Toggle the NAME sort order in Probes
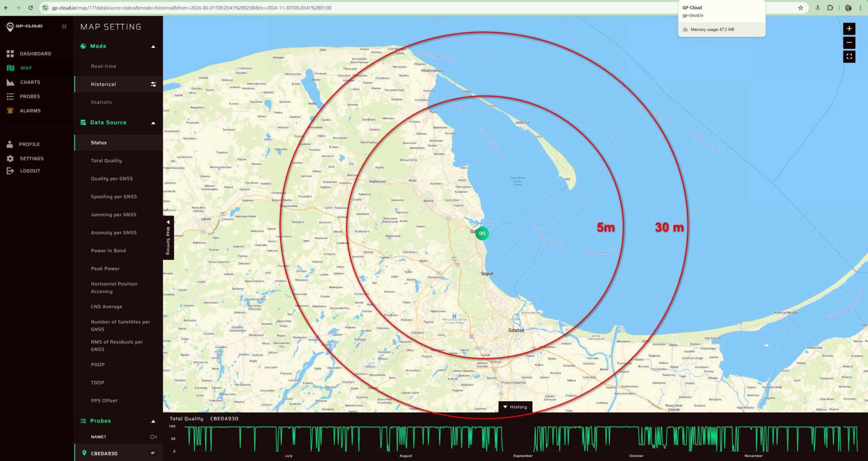The width and height of the screenshot is (868, 461). pyautogui.click(x=104, y=436)
